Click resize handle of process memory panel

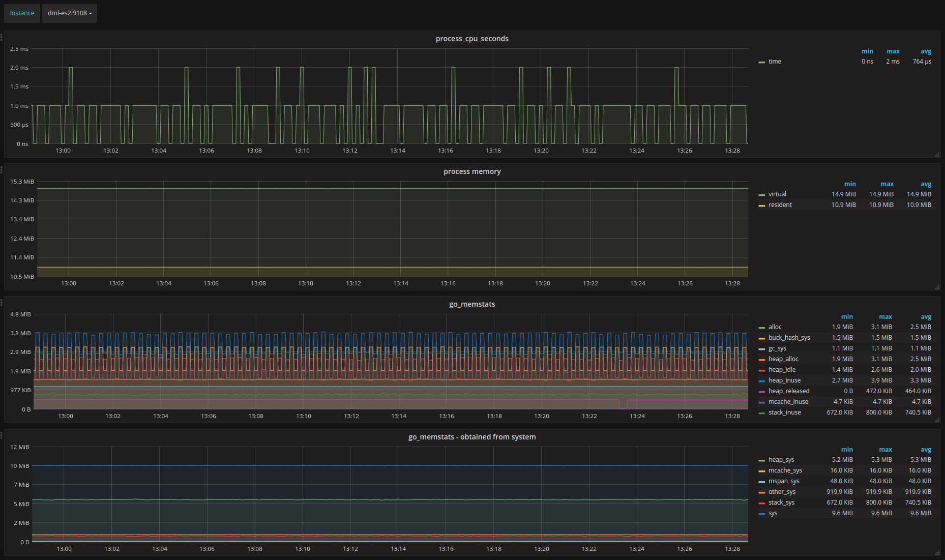click(x=937, y=287)
